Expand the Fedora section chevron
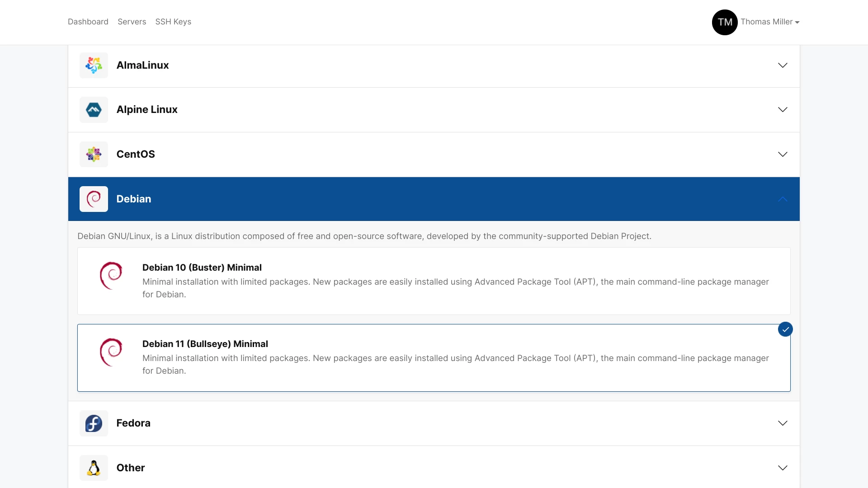868x488 pixels. [783, 423]
